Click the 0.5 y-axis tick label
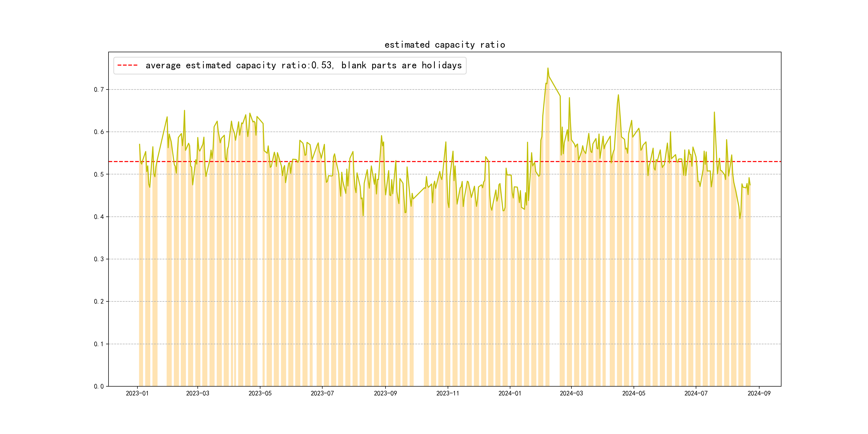The height and width of the screenshot is (434, 868). pyautogui.click(x=99, y=174)
